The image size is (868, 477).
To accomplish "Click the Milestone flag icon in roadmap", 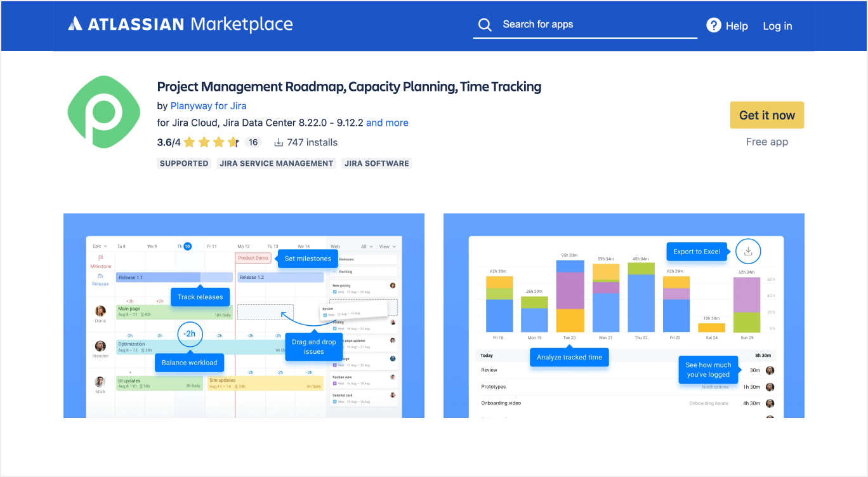I will (x=100, y=258).
